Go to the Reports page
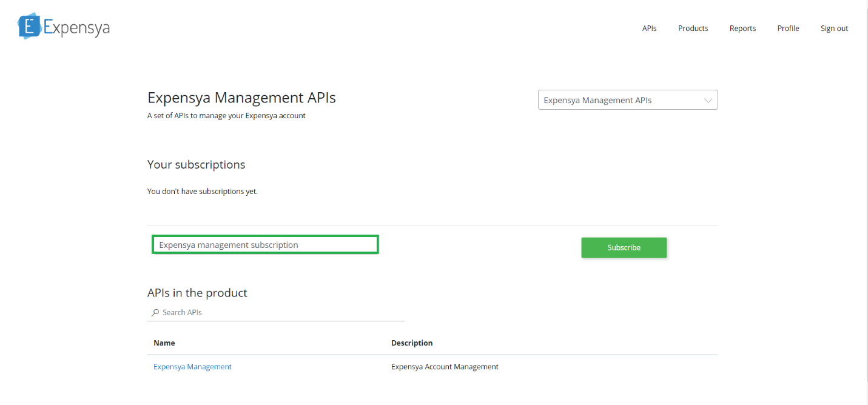 tap(742, 28)
